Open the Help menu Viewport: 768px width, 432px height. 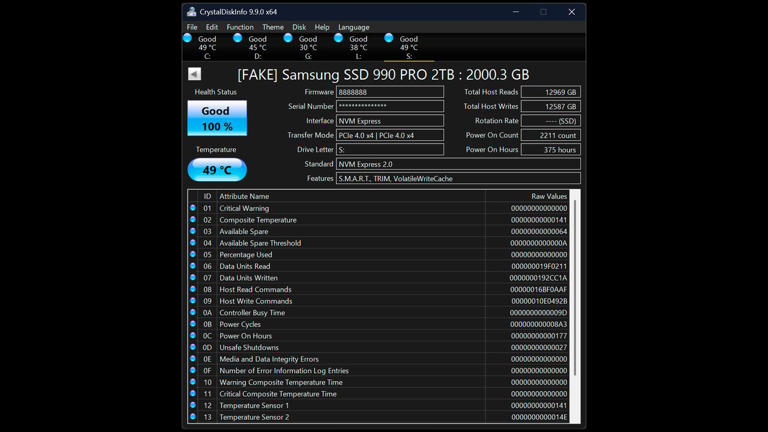[322, 27]
